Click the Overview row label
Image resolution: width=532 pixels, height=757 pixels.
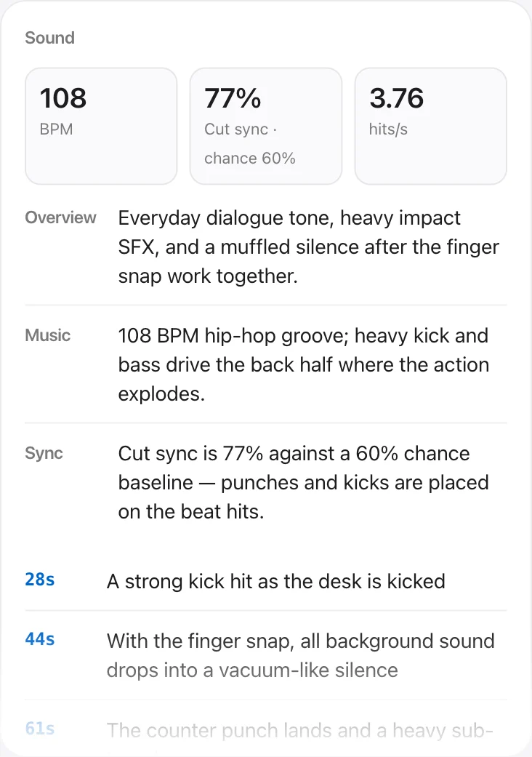pos(61,217)
